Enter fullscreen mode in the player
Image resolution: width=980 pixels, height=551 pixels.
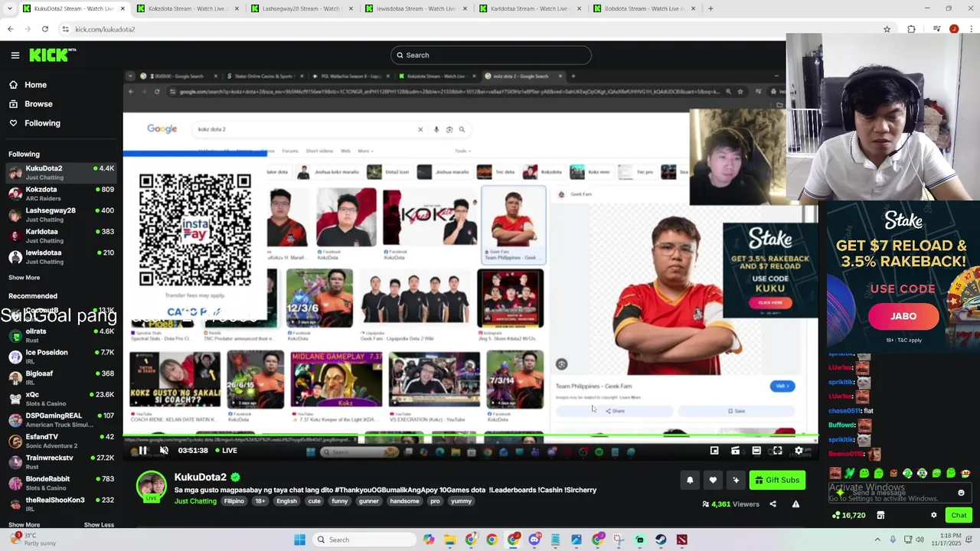tap(777, 451)
